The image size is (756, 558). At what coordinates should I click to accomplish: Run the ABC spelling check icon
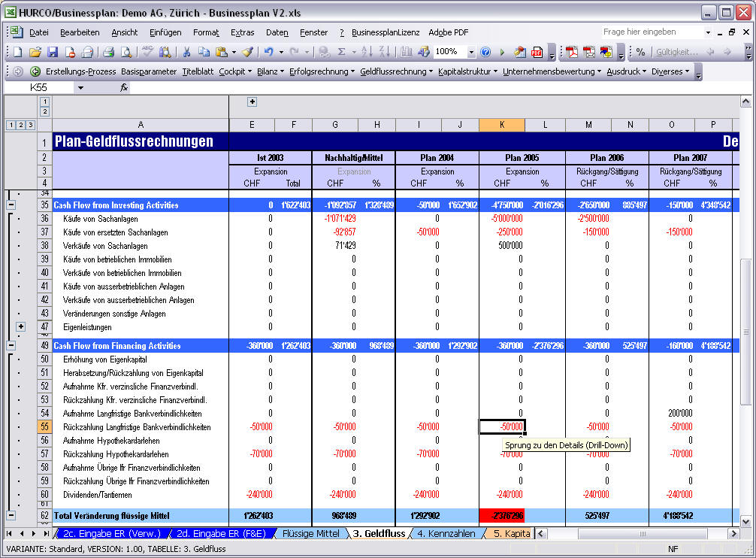[147, 52]
